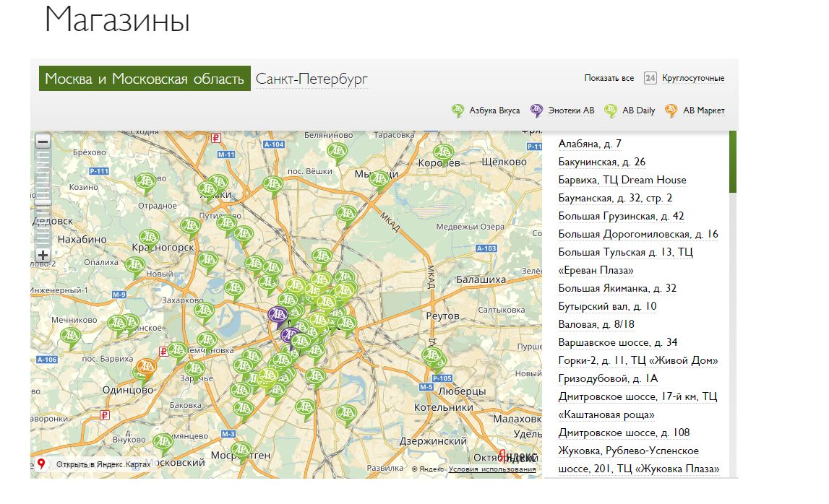The width and height of the screenshot is (829, 504).
Task: Open Большая Тульская, ТЦ «Ереван Плаза» store
Action: pyautogui.click(x=625, y=261)
